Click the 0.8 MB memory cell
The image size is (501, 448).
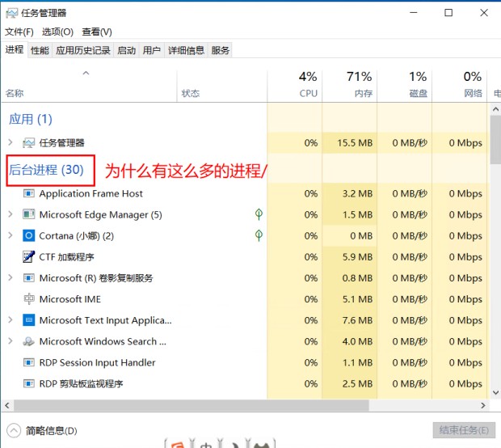(350, 278)
